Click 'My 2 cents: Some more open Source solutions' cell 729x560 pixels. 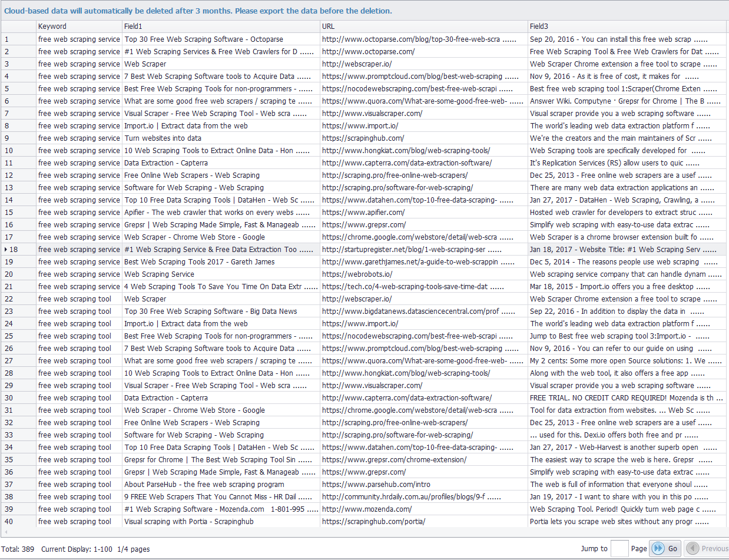pos(628,361)
